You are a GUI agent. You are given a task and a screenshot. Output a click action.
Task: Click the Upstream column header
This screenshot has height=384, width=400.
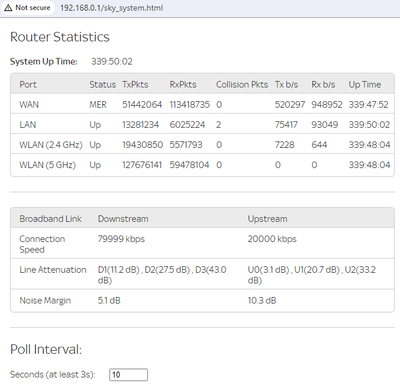[267, 219]
